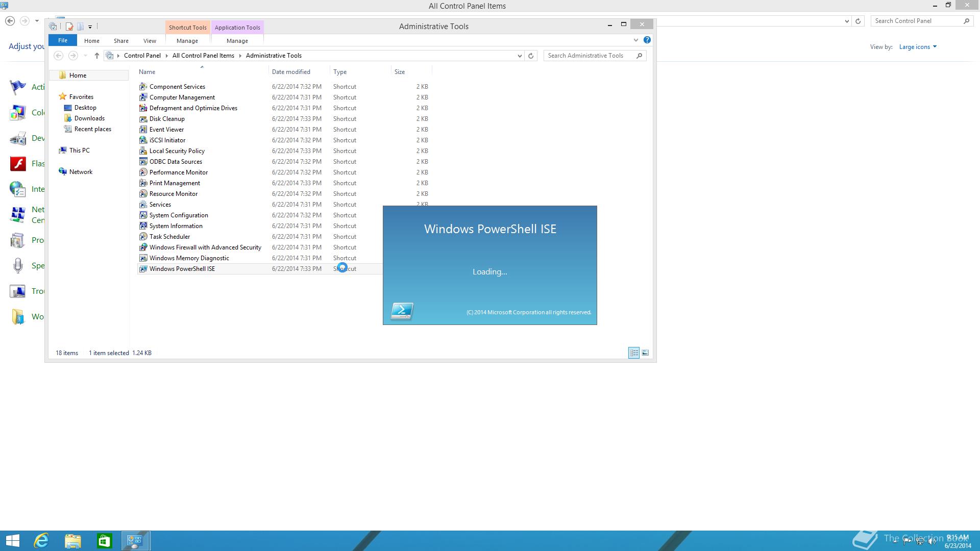Open the Application Tools contextual tab
980x551 pixels.
tap(237, 28)
